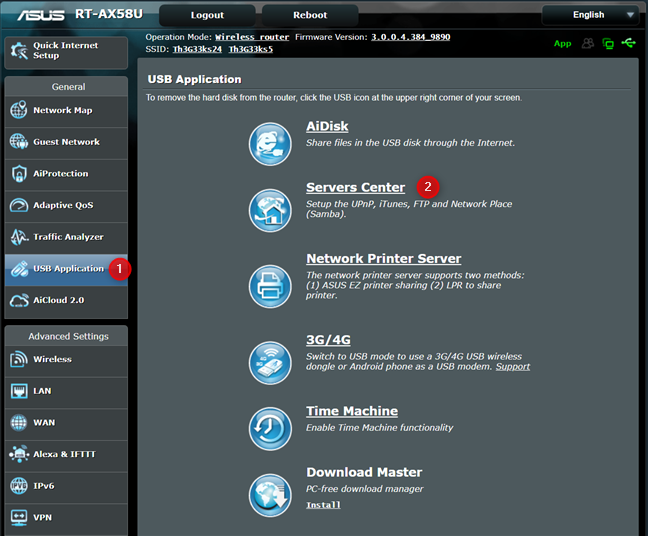Go to AiProtection menu item
Viewport: 648px width, 536px height.
[66, 174]
